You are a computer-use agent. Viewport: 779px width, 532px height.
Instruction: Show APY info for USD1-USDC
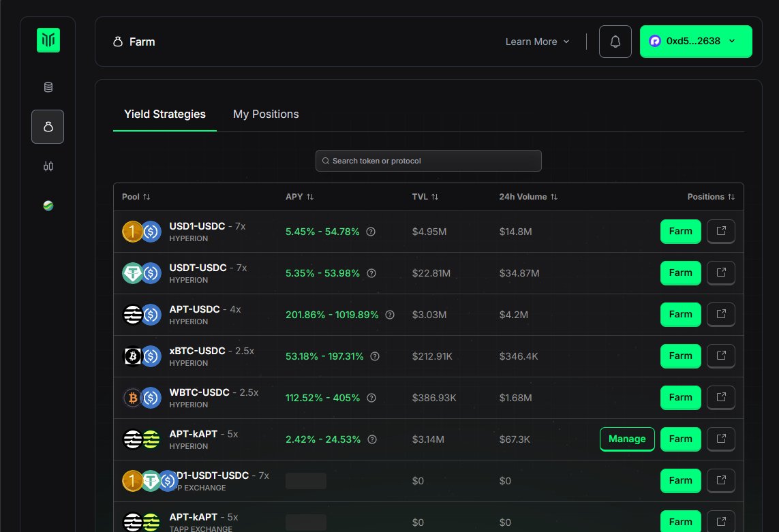point(371,232)
